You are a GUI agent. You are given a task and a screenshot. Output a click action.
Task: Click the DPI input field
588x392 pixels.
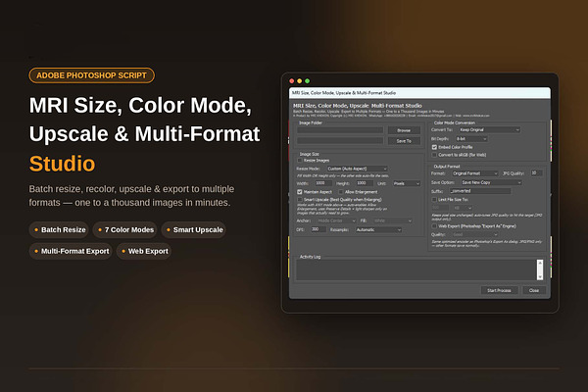(318, 229)
